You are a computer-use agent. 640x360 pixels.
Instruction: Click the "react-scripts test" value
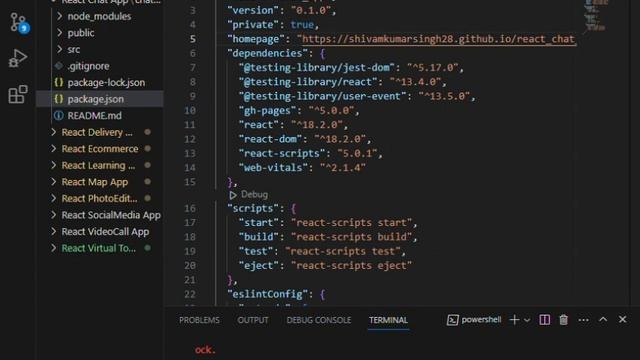coord(343,251)
